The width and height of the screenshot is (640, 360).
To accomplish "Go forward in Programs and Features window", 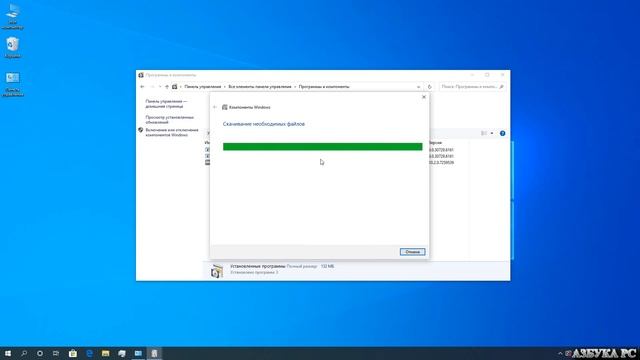I will (152, 87).
